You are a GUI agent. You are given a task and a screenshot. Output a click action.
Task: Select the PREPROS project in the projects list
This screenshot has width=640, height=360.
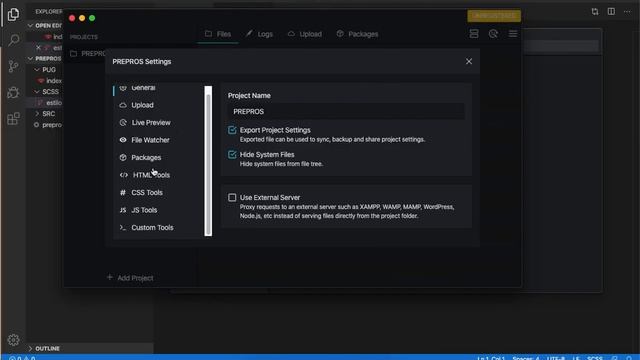88,53
